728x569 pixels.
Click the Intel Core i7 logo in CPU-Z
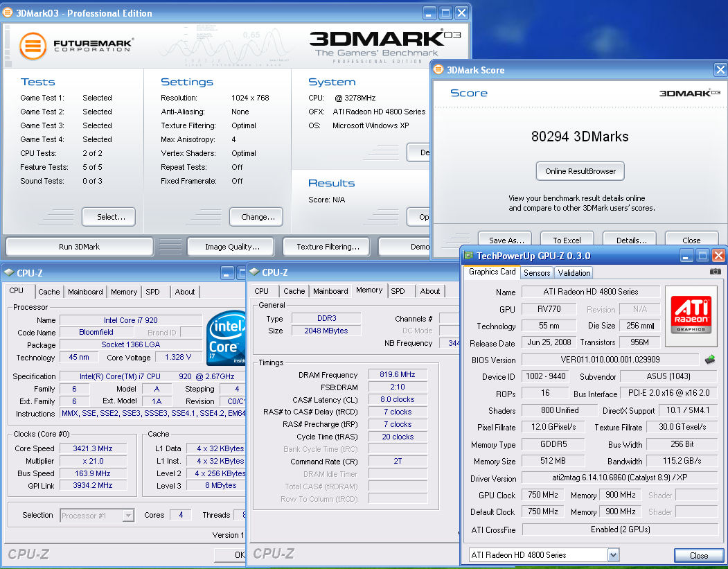[x=226, y=338]
